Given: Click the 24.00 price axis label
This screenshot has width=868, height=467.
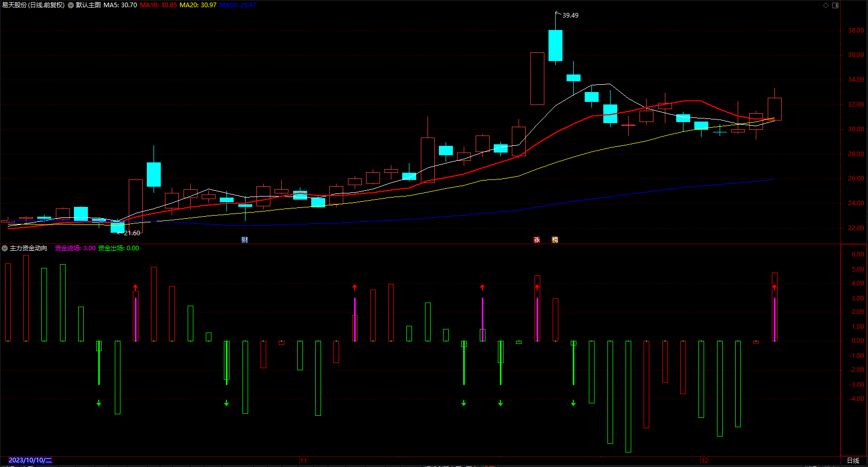Looking at the screenshot, I should click(x=856, y=203).
